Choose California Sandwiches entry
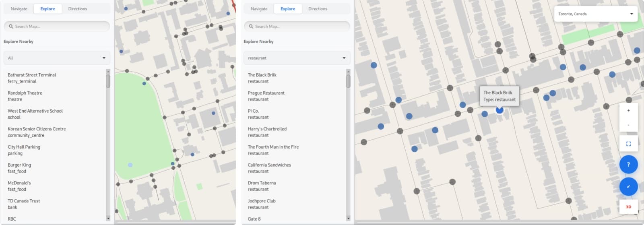644x225 pixels. (295, 168)
